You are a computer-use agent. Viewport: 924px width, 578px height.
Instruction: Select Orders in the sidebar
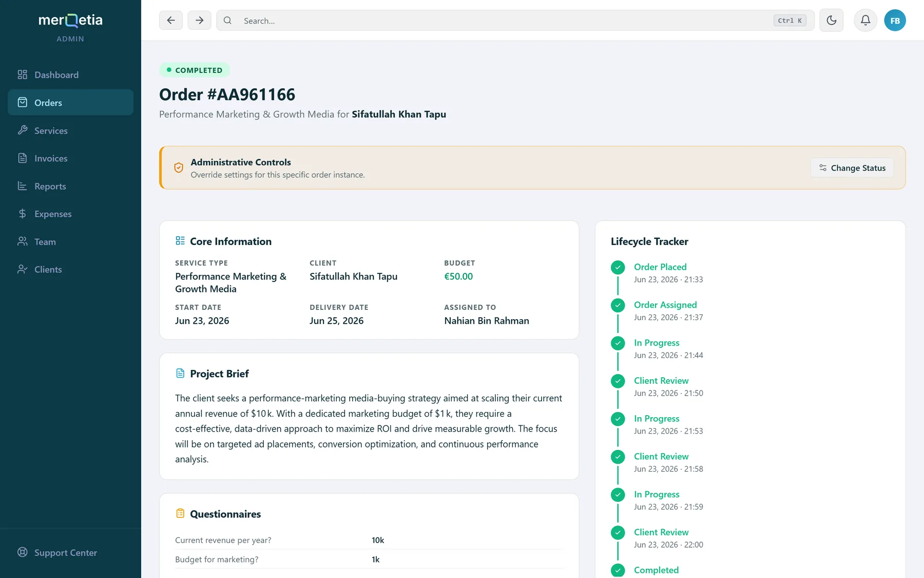click(70, 102)
